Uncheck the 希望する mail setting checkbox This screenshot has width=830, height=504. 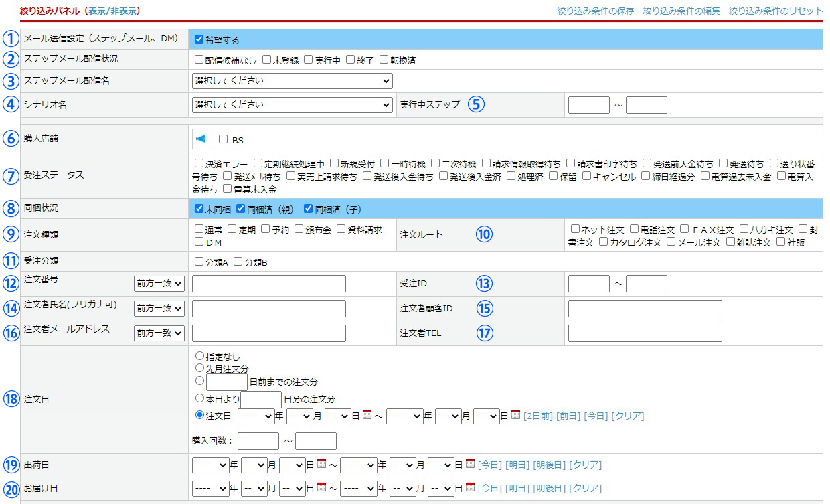(x=199, y=39)
